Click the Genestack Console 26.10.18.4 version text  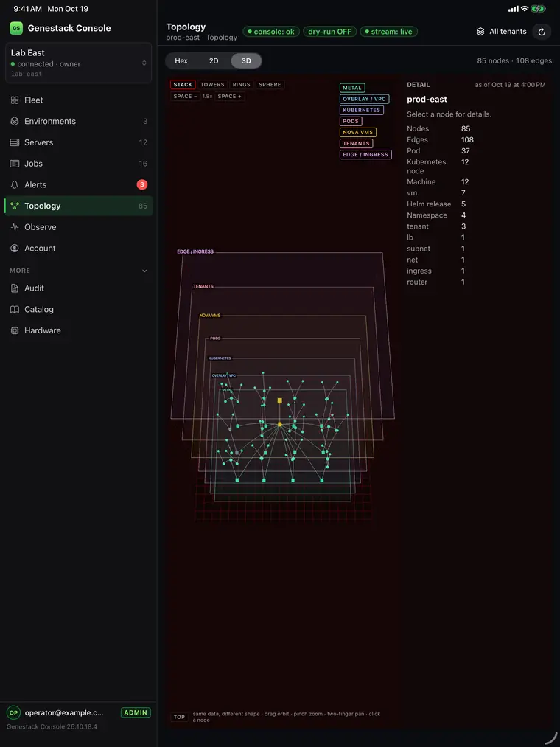point(52,726)
